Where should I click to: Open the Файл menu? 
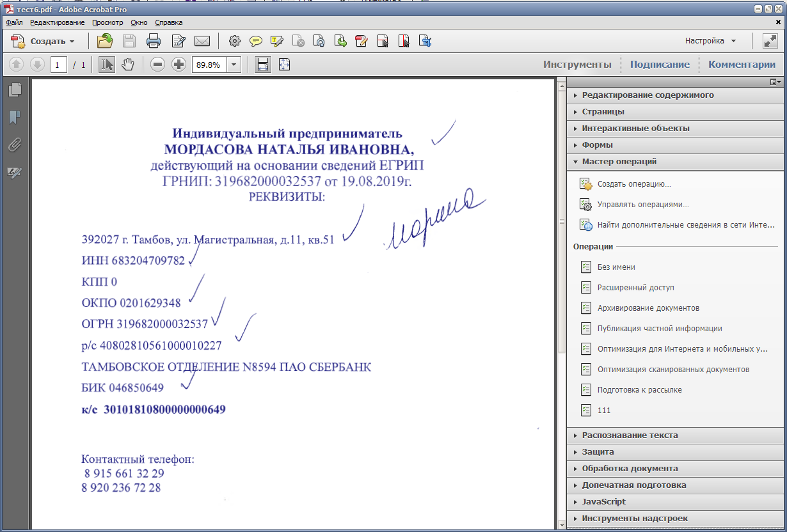click(x=15, y=22)
